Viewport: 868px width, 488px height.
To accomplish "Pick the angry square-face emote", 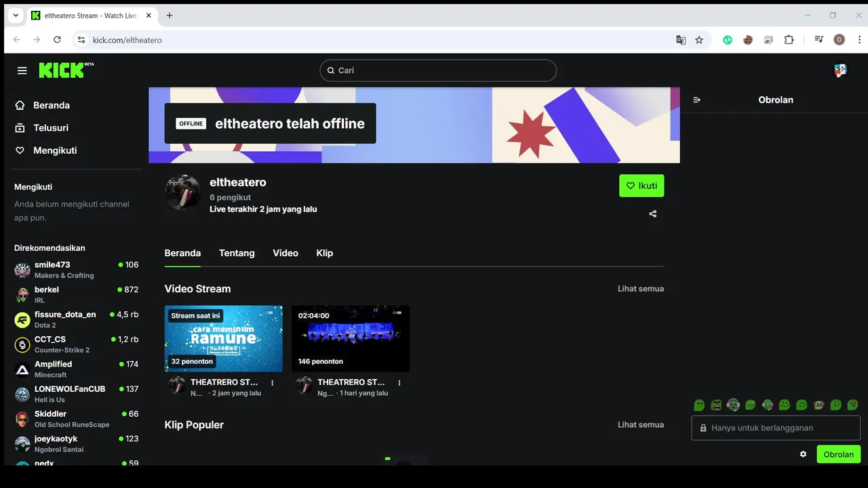I will coord(716,405).
